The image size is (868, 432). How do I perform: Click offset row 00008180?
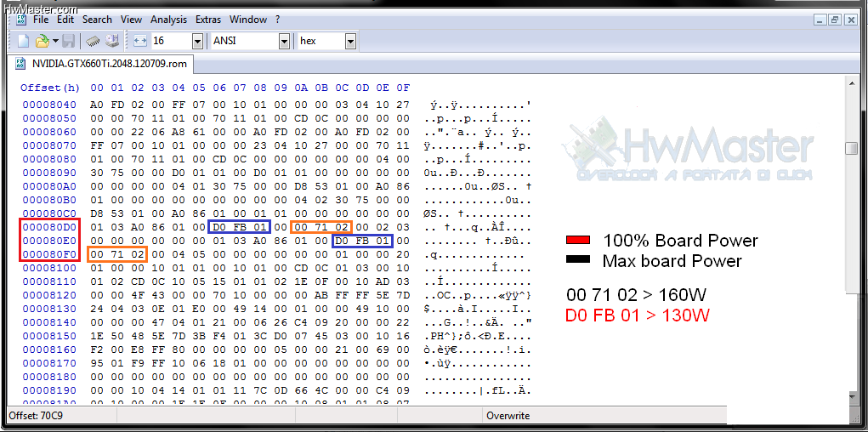(49, 378)
